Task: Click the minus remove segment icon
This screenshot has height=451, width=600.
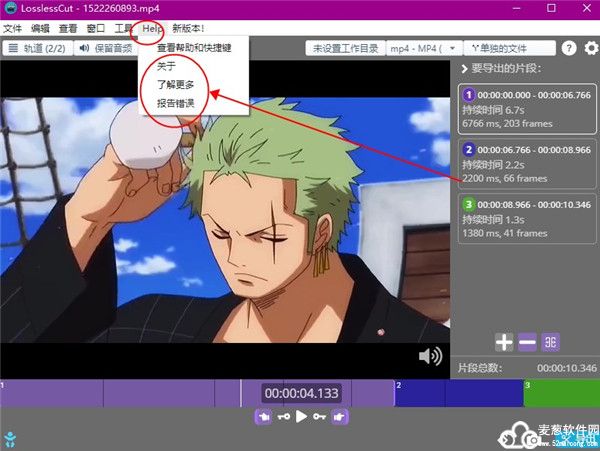Action: click(527, 342)
